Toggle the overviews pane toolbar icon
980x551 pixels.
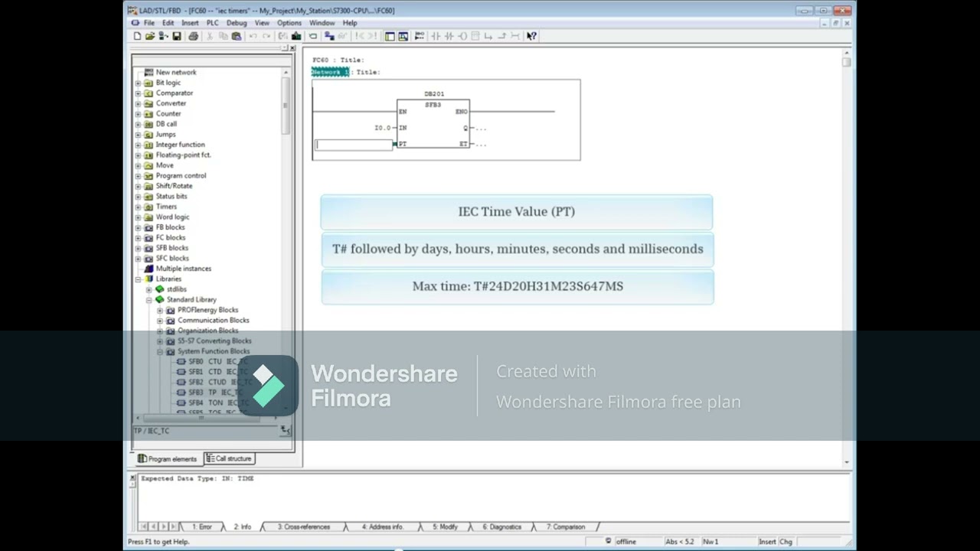click(x=390, y=36)
